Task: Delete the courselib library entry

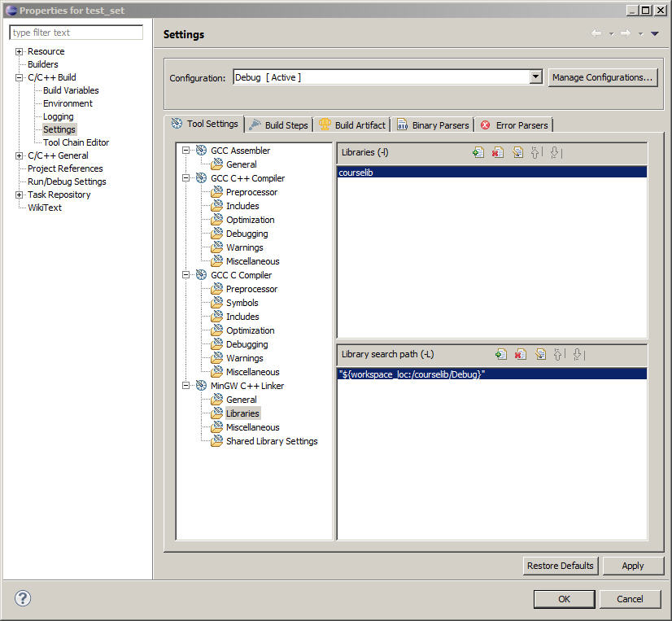Action: click(497, 151)
